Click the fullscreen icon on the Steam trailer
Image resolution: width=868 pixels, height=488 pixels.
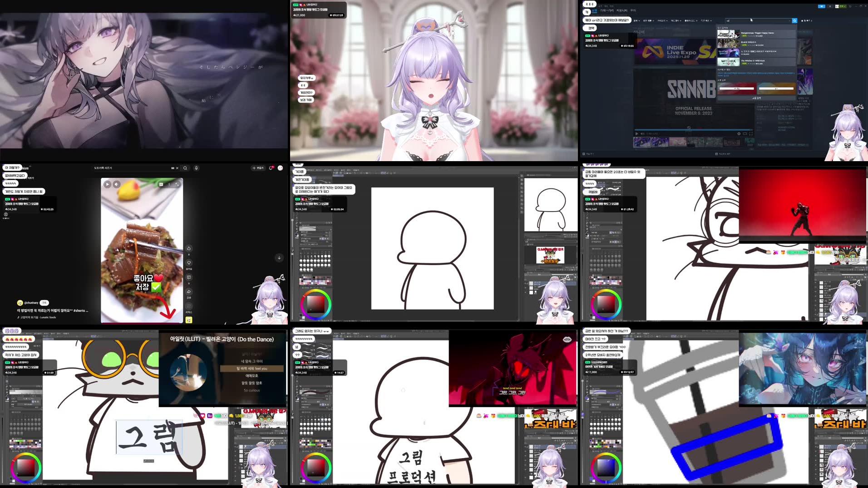point(751,134)
